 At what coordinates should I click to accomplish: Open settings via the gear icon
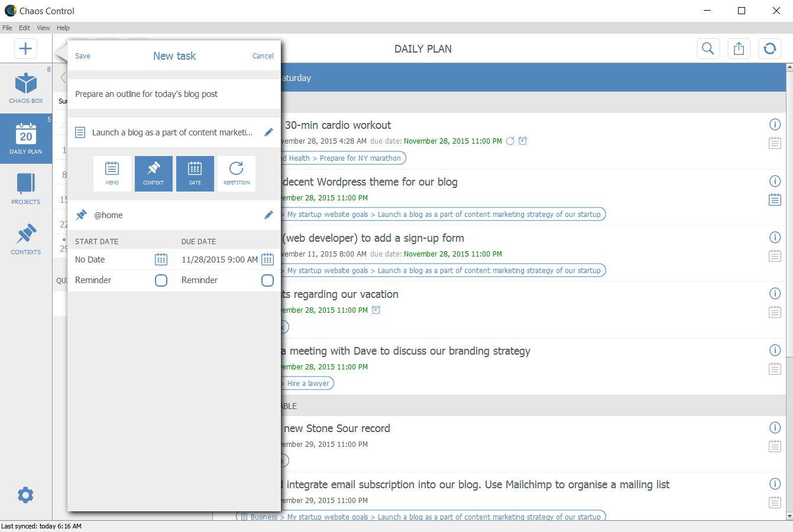25,495
